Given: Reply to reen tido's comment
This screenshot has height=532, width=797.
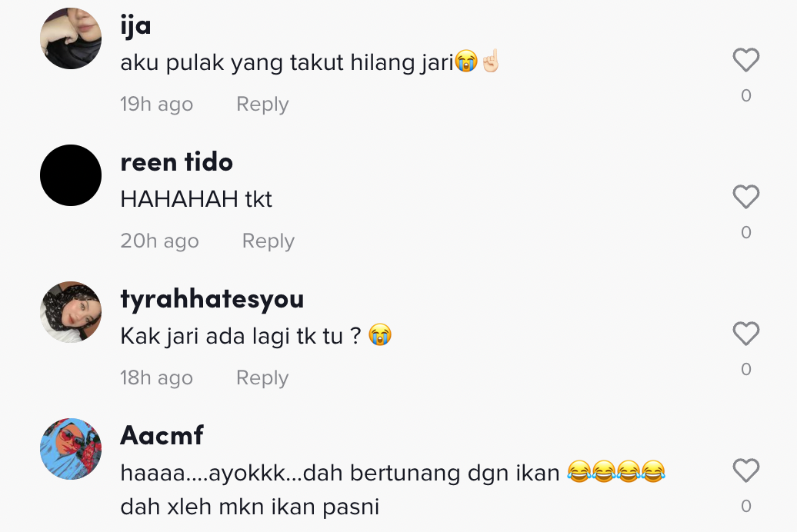Looking at the screenshot, I should (x=268, y=241).
